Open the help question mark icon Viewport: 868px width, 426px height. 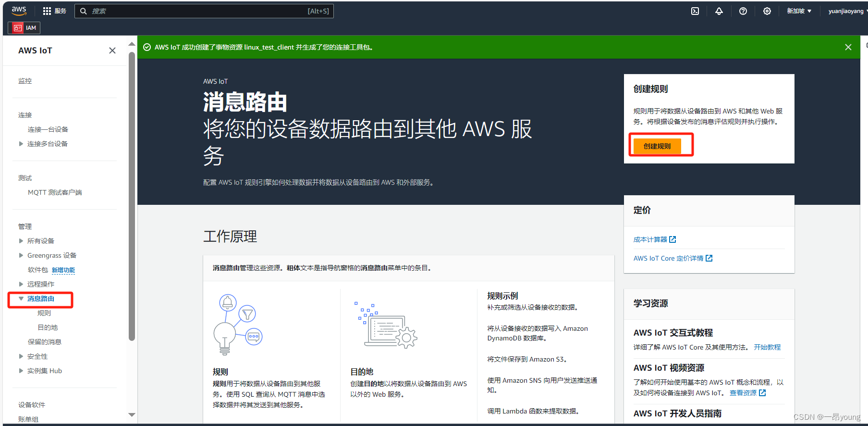(x=743, y=11)
